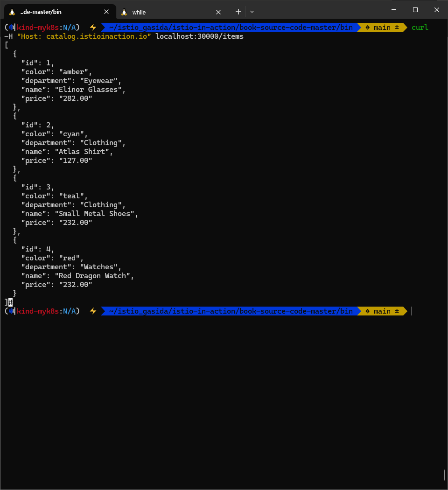Click localhost:30000/items in the command

(200, 36)
